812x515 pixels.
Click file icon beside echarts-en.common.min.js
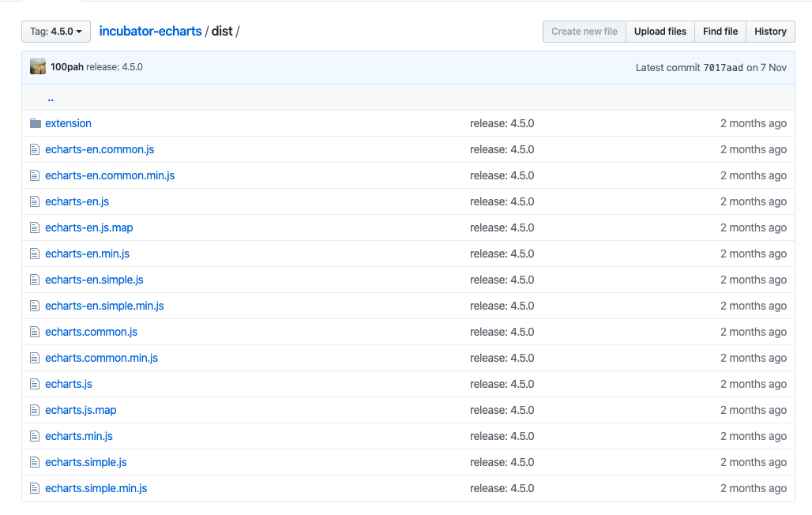point(35,175)
